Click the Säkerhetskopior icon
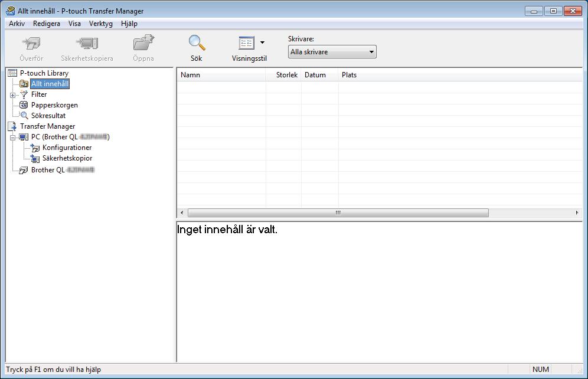Image resolution: width=588 pixels, height=379 pixels. point(35,159)
